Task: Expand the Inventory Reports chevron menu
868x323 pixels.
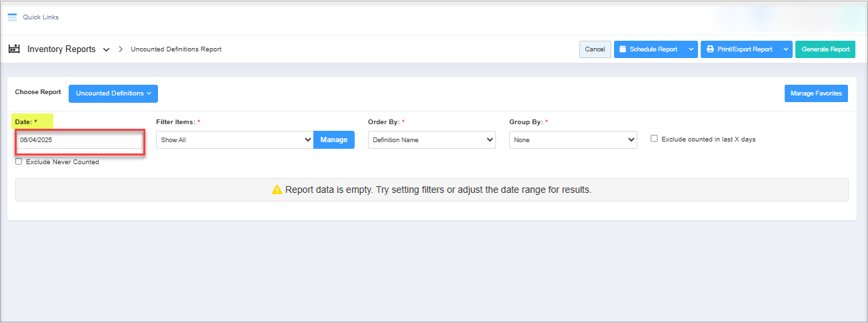Action: [106, 50]
